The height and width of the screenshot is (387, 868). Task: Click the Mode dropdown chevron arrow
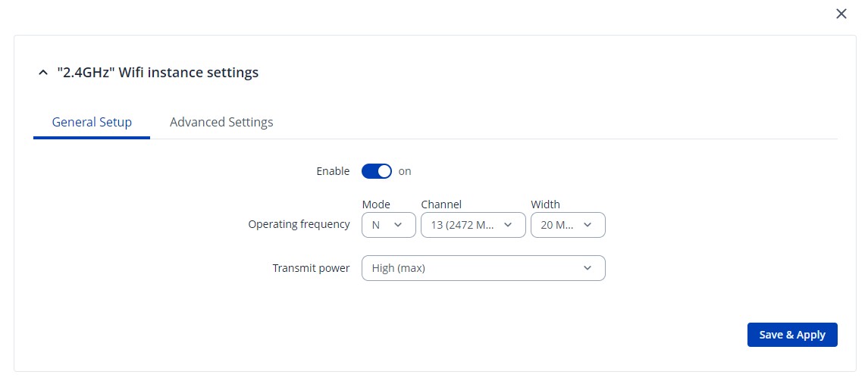(399, 225)
